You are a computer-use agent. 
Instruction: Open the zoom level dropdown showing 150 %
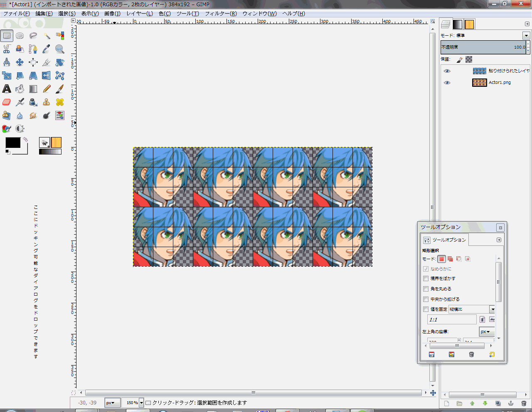coord(141,403)
